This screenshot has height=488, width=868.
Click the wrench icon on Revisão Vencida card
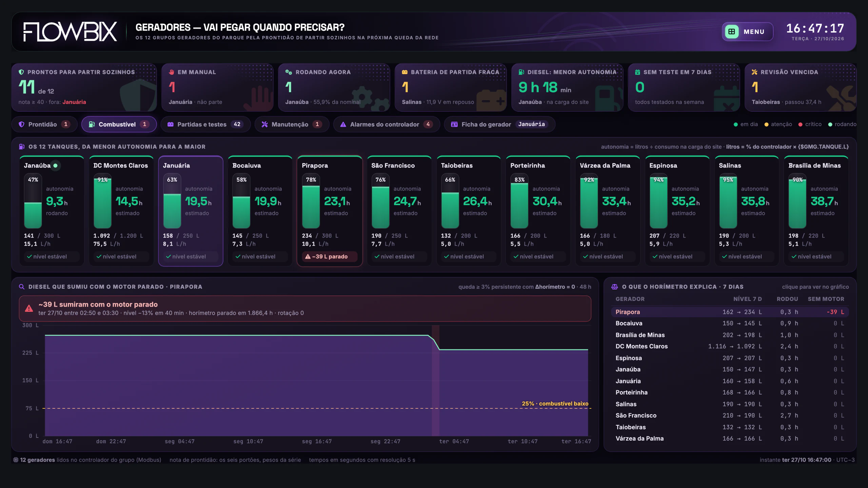click(x=754, y=72)
